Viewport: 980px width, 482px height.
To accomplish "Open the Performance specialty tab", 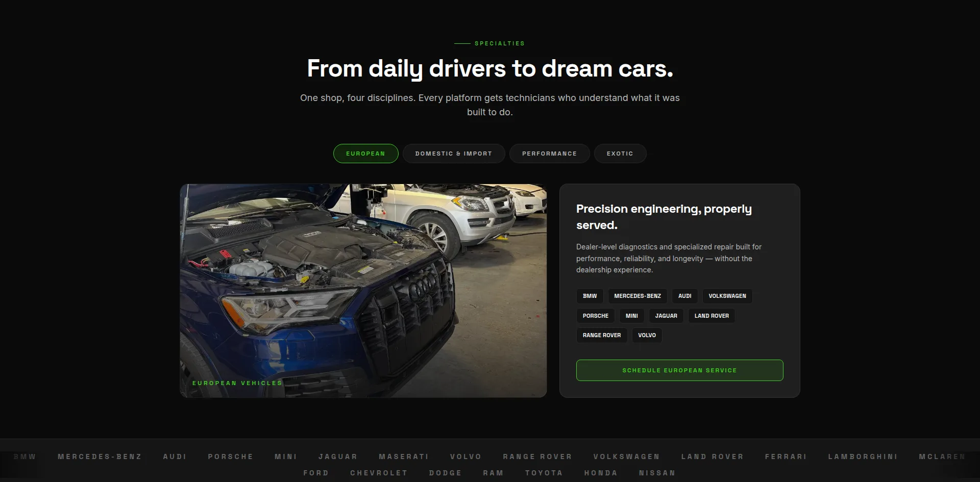I will pyautogui.click(x=549, y=154).
